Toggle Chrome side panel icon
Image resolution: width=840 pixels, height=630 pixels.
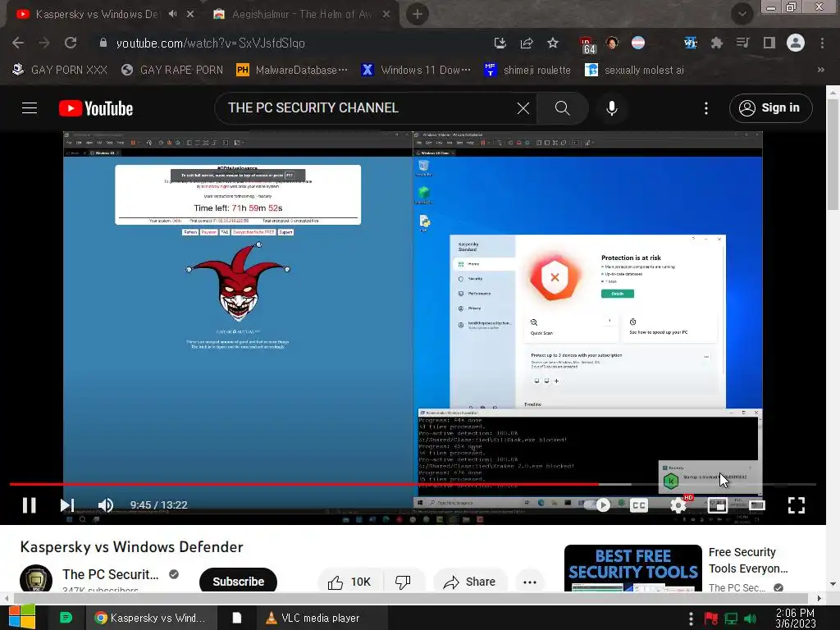click(x=769, y=43)
